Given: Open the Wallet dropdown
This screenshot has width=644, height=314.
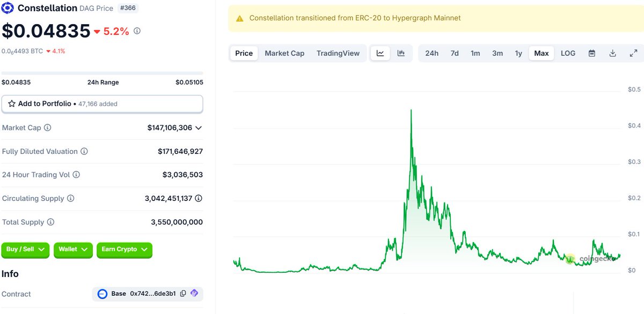Looking at the screenshot, I should (73, 250).
